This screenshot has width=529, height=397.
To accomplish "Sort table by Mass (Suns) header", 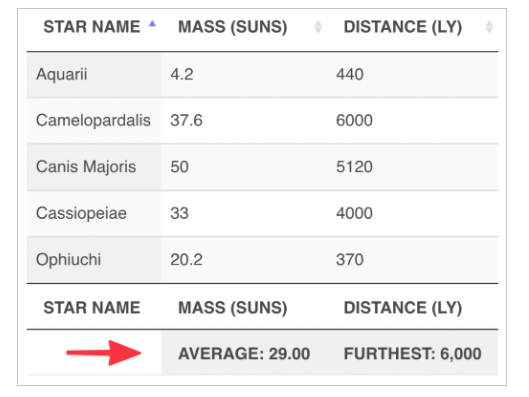I will pyautogui.click(x=232, y=27).
